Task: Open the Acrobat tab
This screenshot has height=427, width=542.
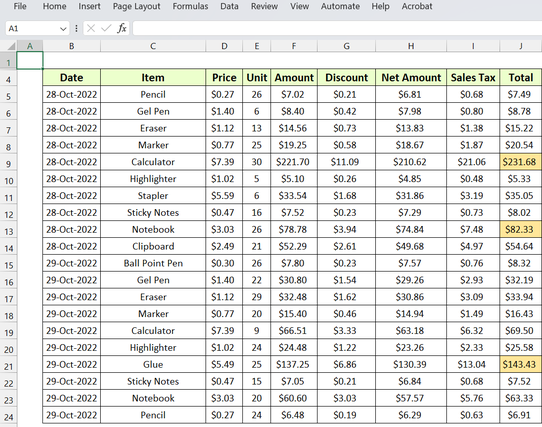Action: 417,6
